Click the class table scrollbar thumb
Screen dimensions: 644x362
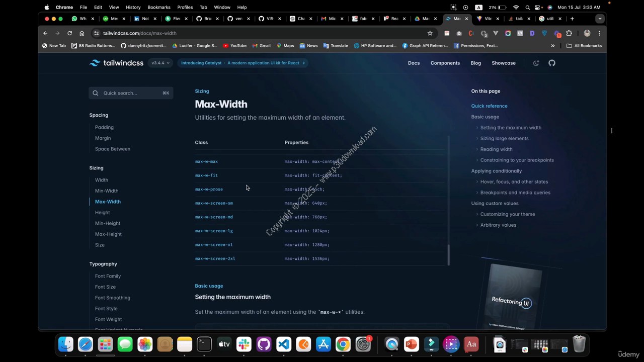pos(448,254)
